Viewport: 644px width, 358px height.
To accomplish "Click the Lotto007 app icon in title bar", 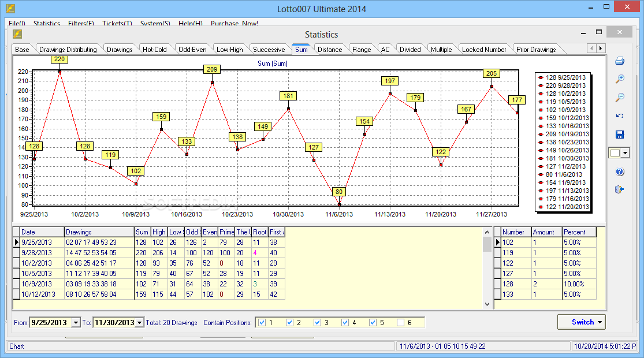I will coord(10,8).
